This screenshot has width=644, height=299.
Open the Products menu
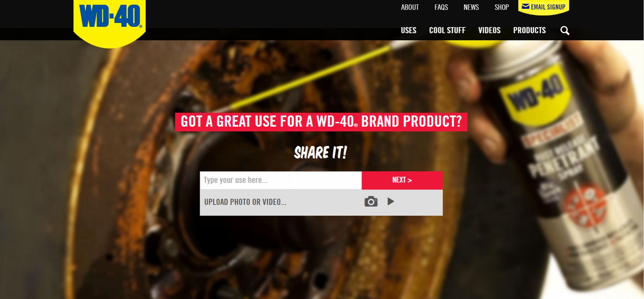click(x=529, y=30)
